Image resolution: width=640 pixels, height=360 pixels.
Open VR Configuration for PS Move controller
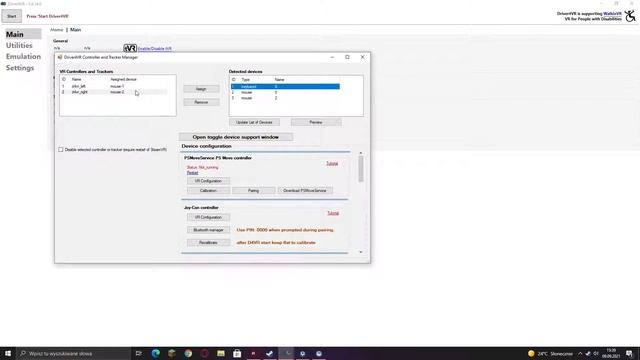(208, 181)
